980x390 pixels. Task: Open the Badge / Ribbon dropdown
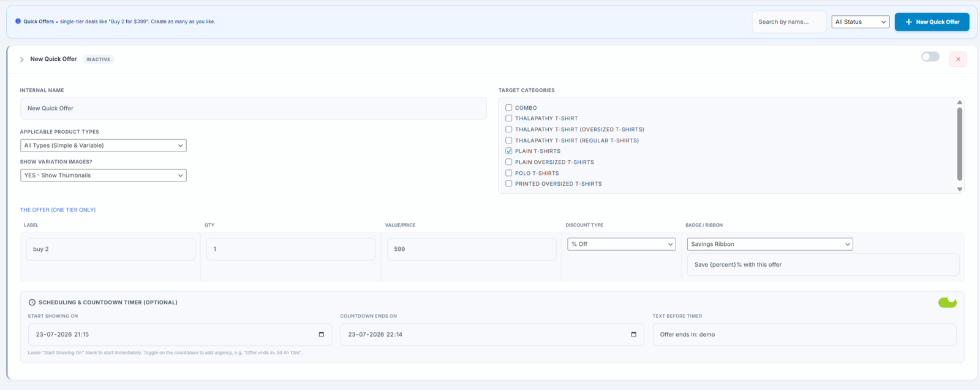pos(769,244)
